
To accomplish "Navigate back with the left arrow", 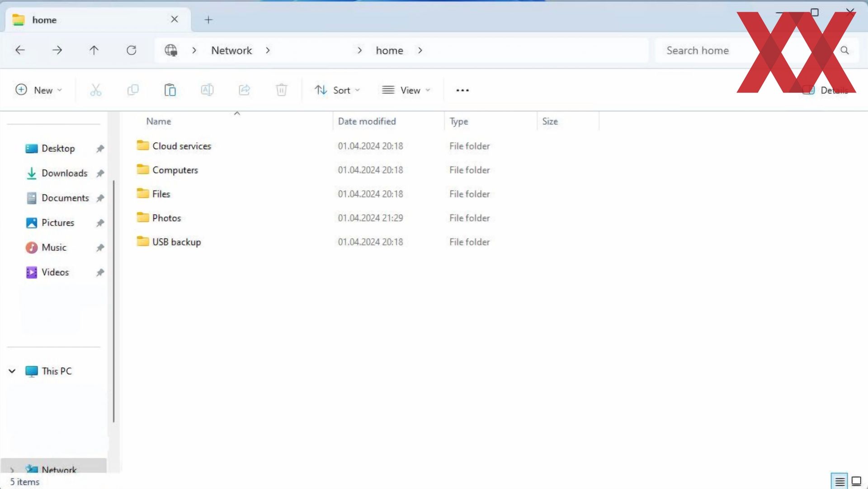I will click(20, 50).
